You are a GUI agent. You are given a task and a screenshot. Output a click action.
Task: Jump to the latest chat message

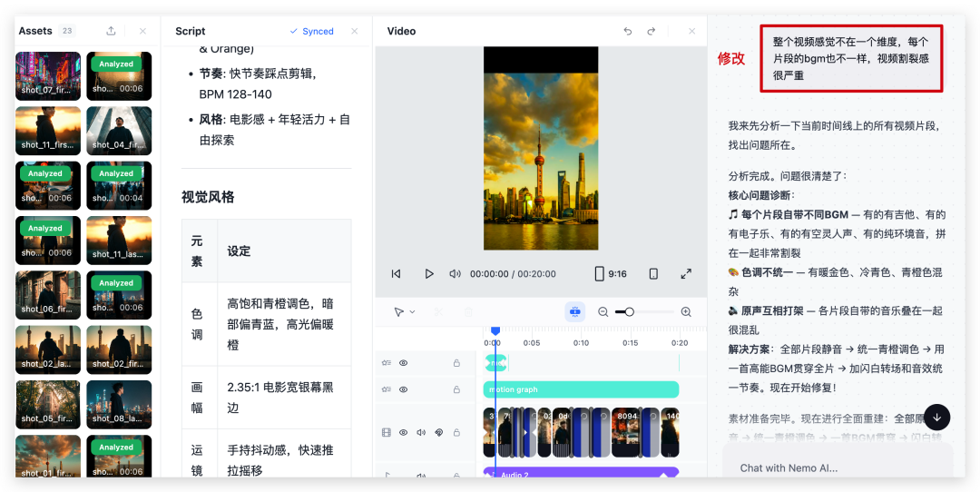pyautogui.click(x=936, y=417)
